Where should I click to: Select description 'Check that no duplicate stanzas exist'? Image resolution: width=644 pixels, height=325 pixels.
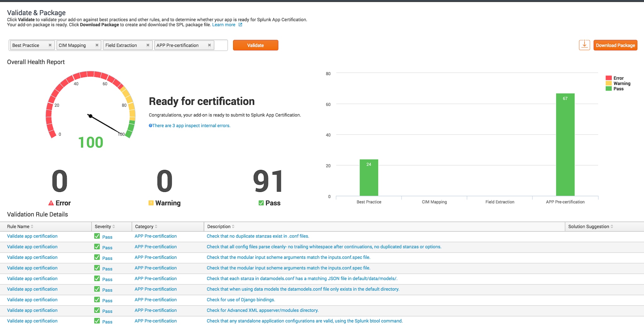[258, 236]
